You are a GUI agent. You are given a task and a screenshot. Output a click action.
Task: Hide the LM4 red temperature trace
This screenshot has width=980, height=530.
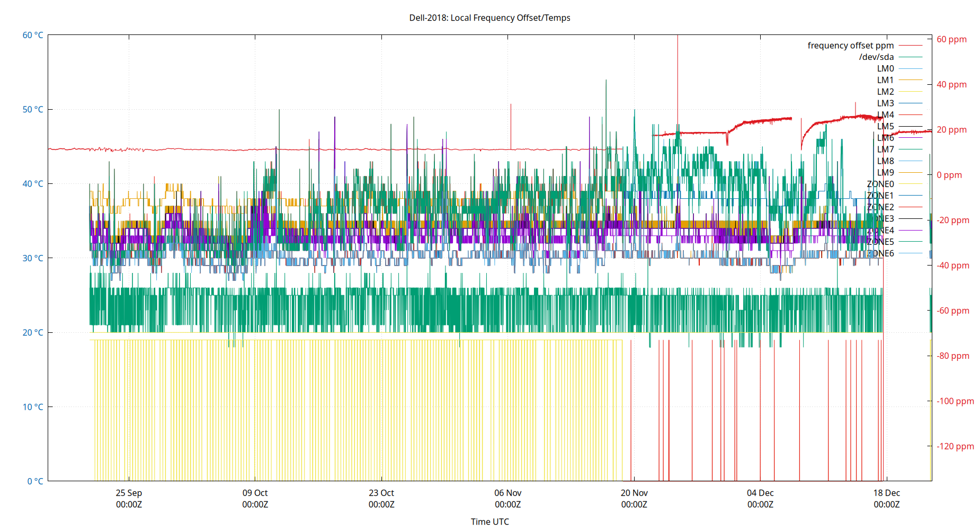(x=911, y=114)
